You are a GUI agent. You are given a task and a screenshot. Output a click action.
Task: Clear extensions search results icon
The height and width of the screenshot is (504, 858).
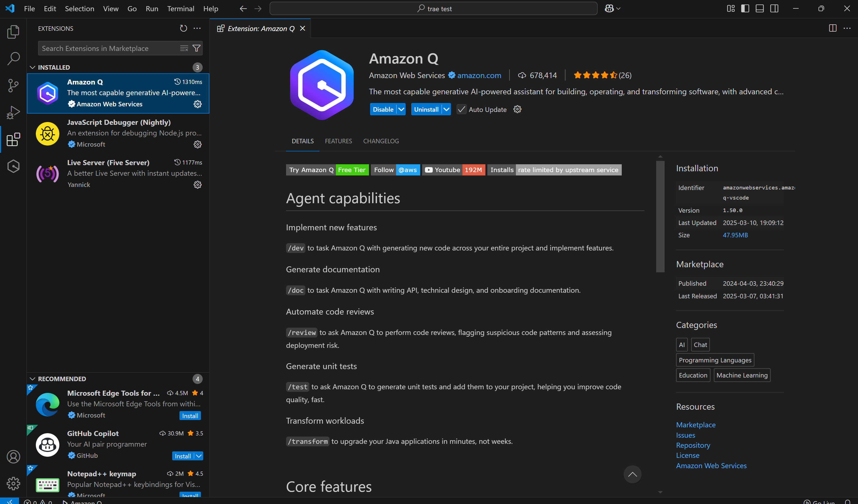point(184,48)
